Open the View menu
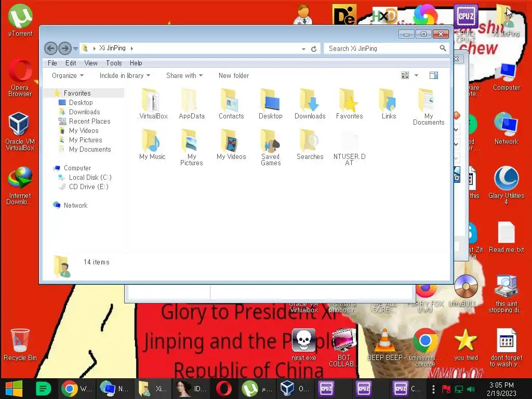The width and height of the screenshot is (532, 399). 90,63
